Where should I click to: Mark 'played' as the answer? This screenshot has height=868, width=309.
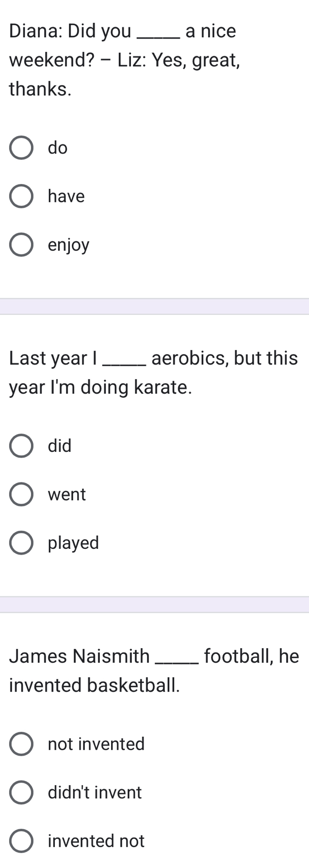[21, 543]
